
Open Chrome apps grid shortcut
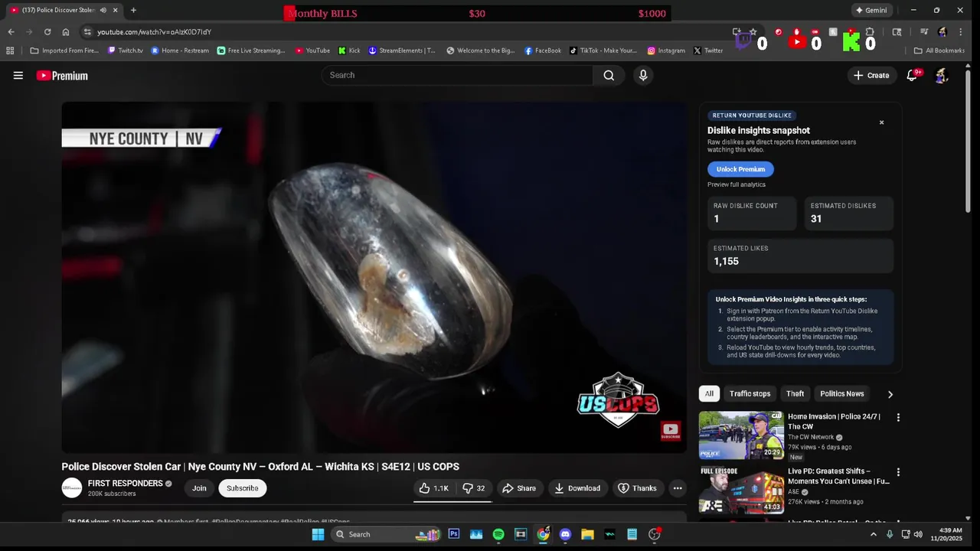tap(10, 51)
